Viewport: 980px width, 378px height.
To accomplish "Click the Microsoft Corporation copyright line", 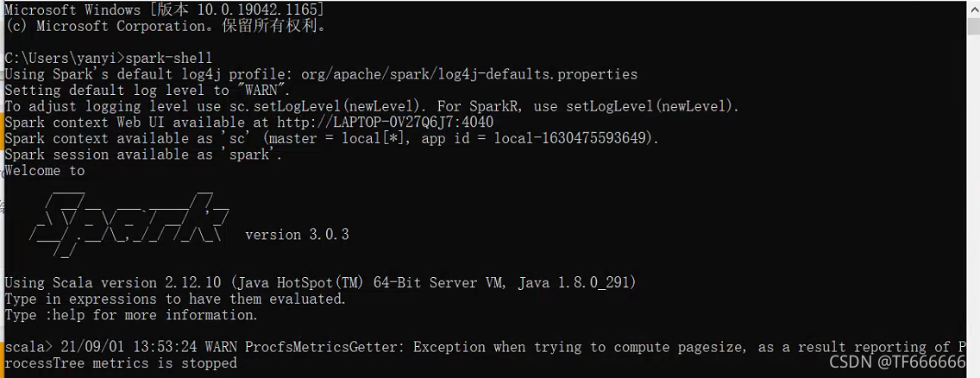I will point(164,26).
